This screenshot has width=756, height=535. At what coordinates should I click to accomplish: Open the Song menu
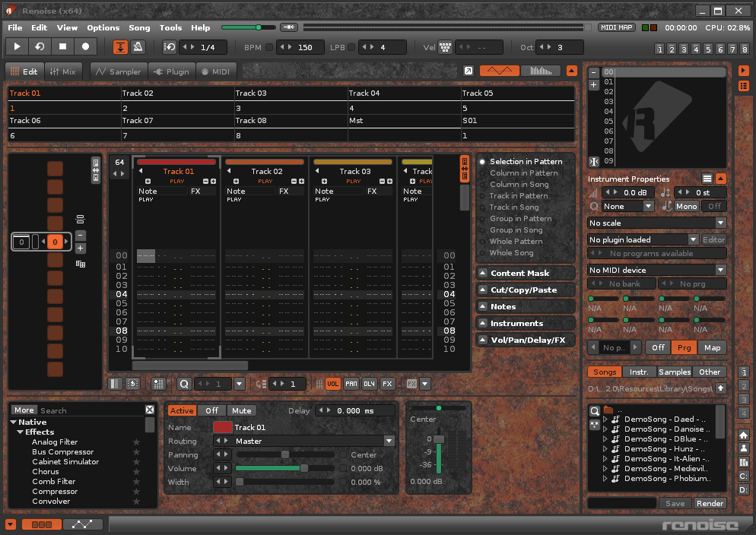point(139,27)
